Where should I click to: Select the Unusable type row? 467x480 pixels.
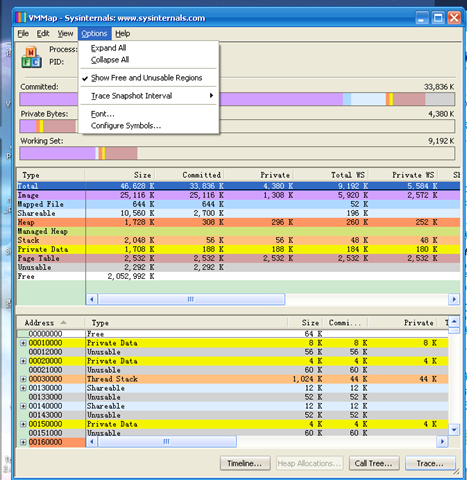[x=239, y=267]
